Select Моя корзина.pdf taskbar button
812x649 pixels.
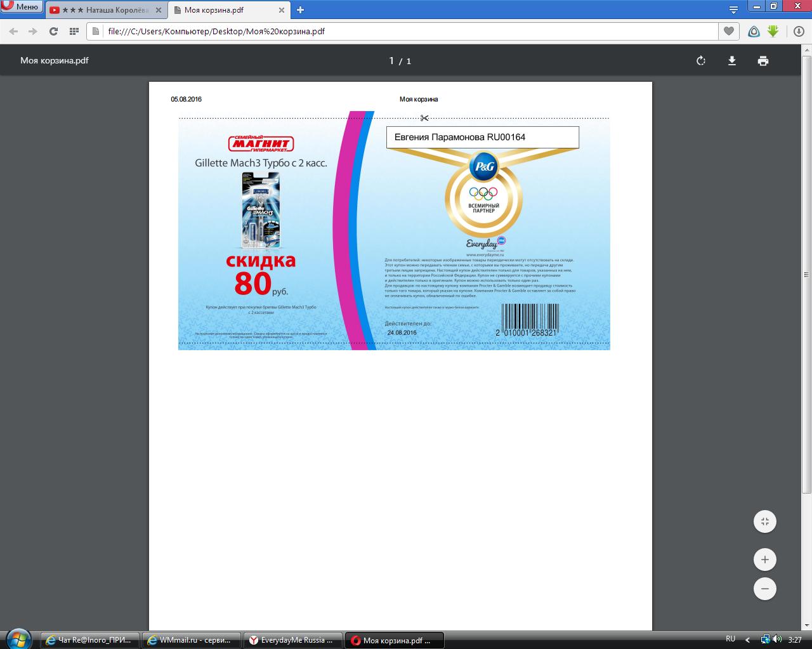click(394, 640)
